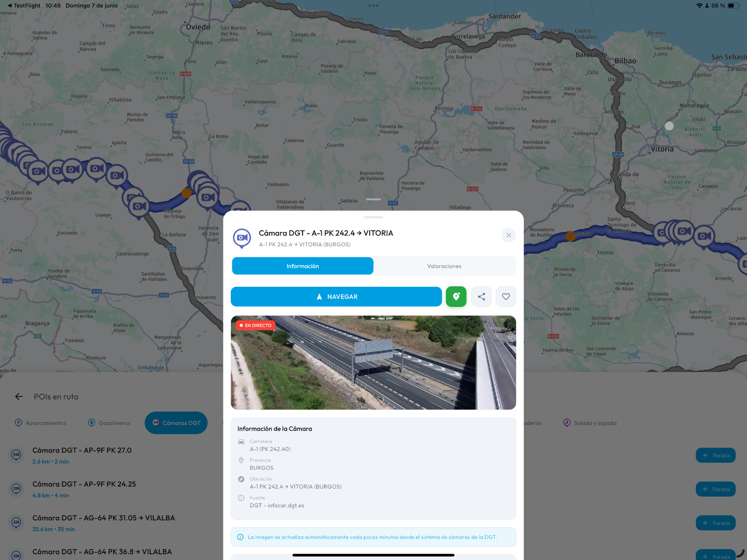Expand the sheet using its top drag handle
The height and width of the screenshot is (560, 747).
pos(373,217)
